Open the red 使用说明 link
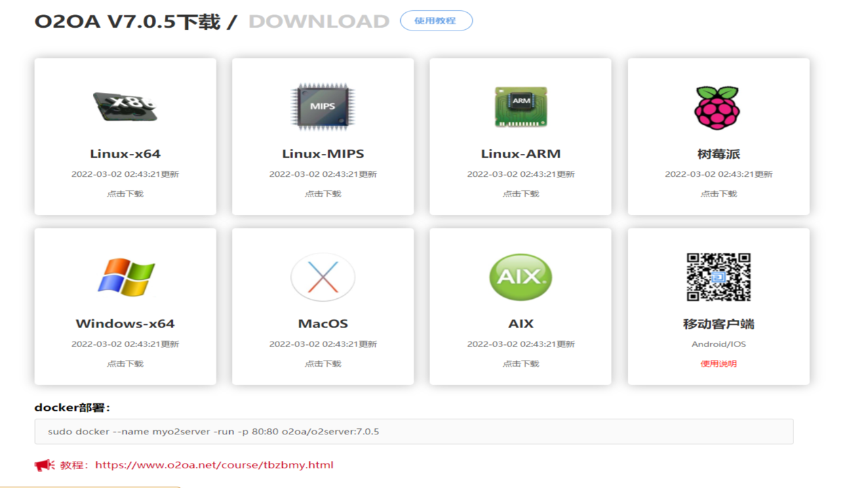 coord(719,364)
